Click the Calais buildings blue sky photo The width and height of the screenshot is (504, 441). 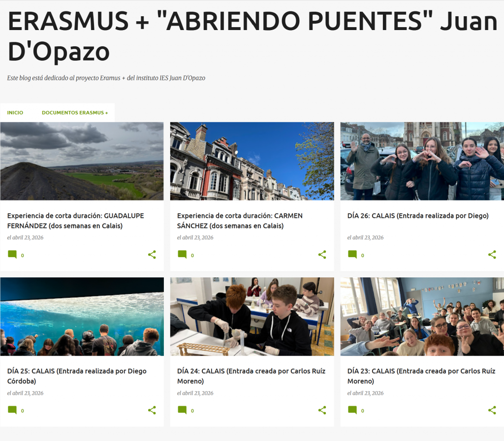pyautogui.click(x=252, y=161)
